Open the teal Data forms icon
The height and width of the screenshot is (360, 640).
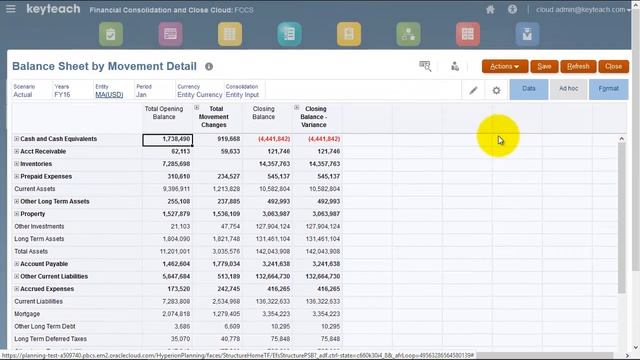289,34
